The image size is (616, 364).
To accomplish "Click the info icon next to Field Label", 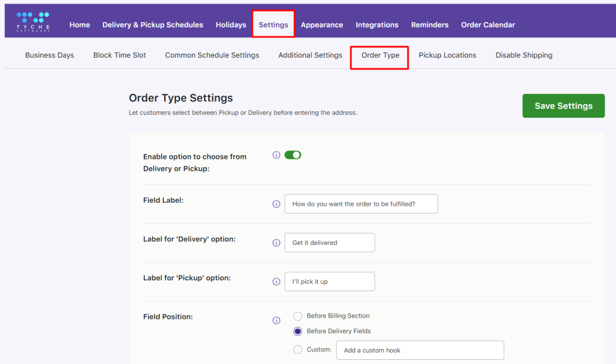I will (276, 203).
